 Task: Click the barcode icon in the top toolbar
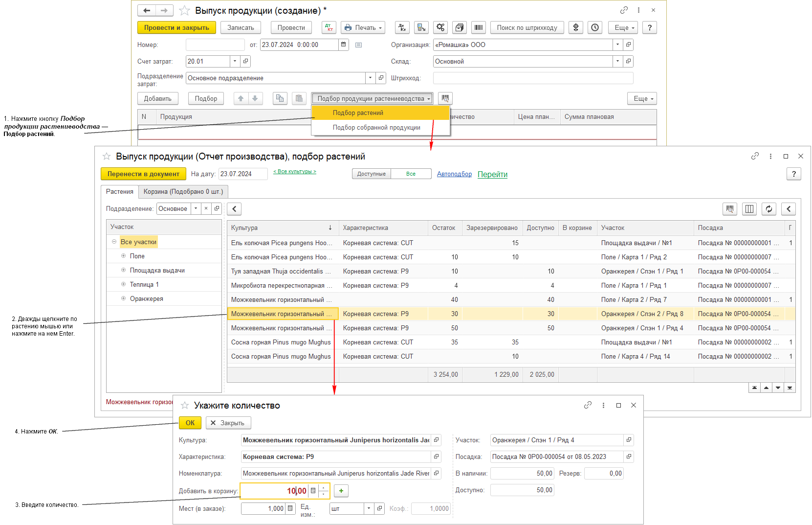[478, 28]
